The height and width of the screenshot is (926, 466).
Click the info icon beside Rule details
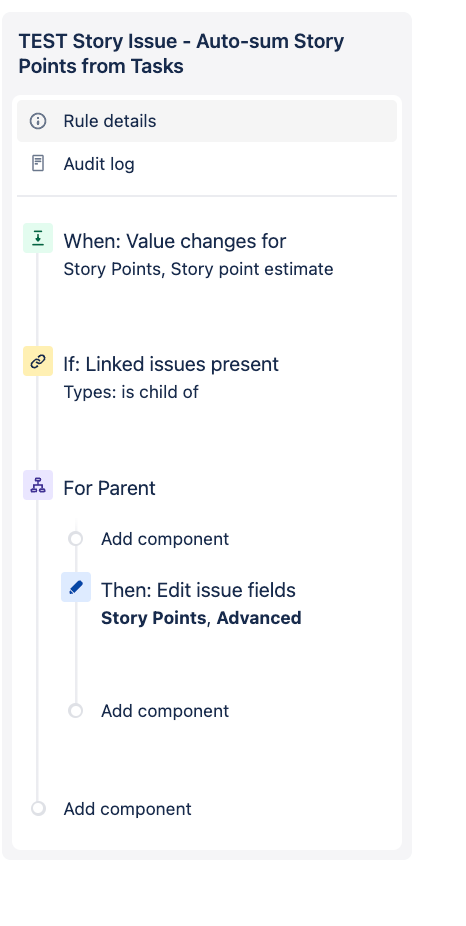tap(38, 121)
